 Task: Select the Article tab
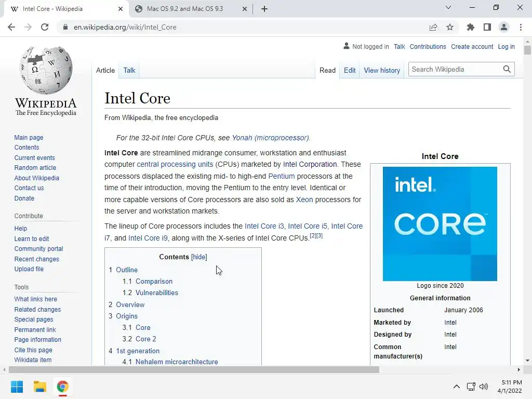[x=105, y=70]
